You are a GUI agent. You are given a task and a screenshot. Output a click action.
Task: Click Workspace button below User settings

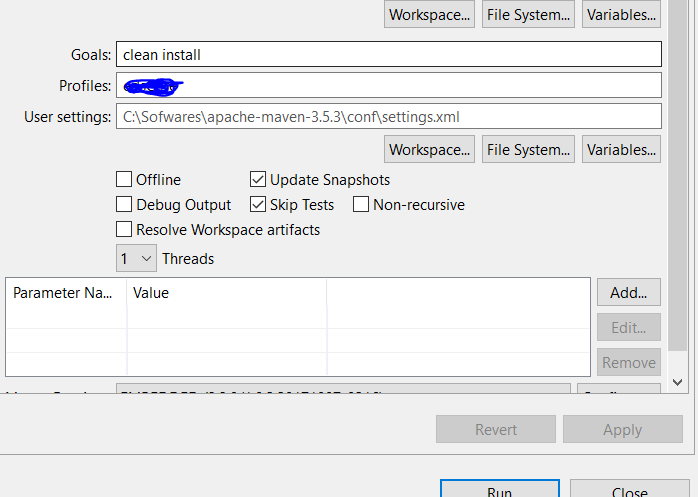click(429, 150)
